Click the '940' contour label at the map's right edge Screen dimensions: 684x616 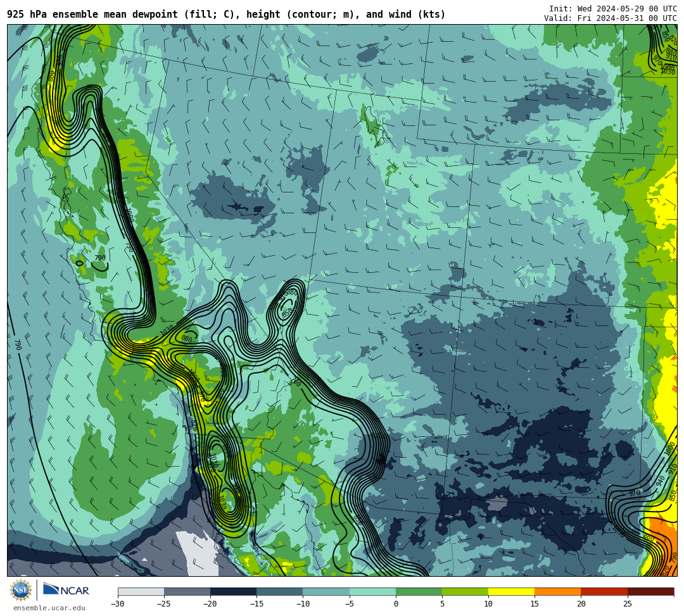[x=661, y=481]
